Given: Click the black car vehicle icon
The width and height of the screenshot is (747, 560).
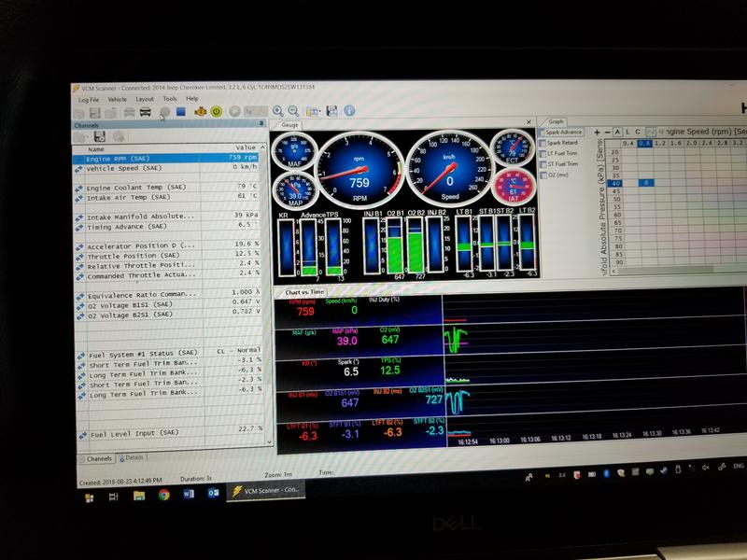Looking at the screenshot, I should [x=146, y=112].
